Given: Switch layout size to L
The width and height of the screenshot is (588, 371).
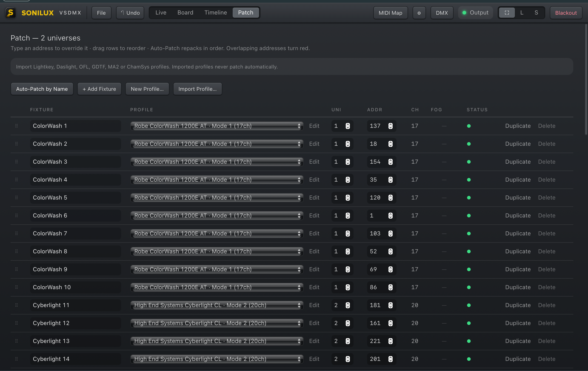Looking at the screenshot, I should 522,13.
